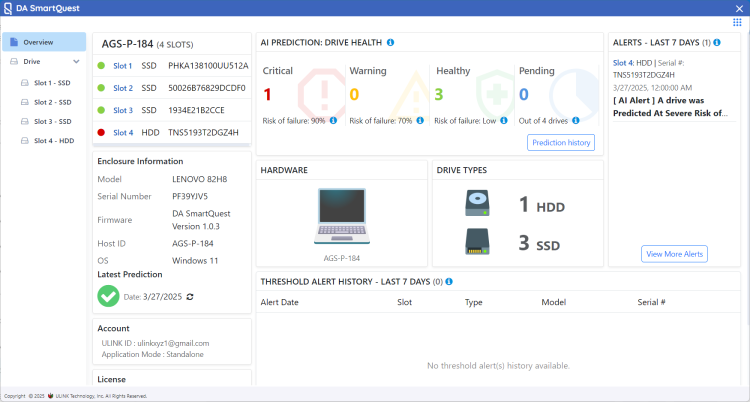Screen dimensions: 750x402
Task: Open Slot 4 link in drive list
Action: [x=122, y=132]
